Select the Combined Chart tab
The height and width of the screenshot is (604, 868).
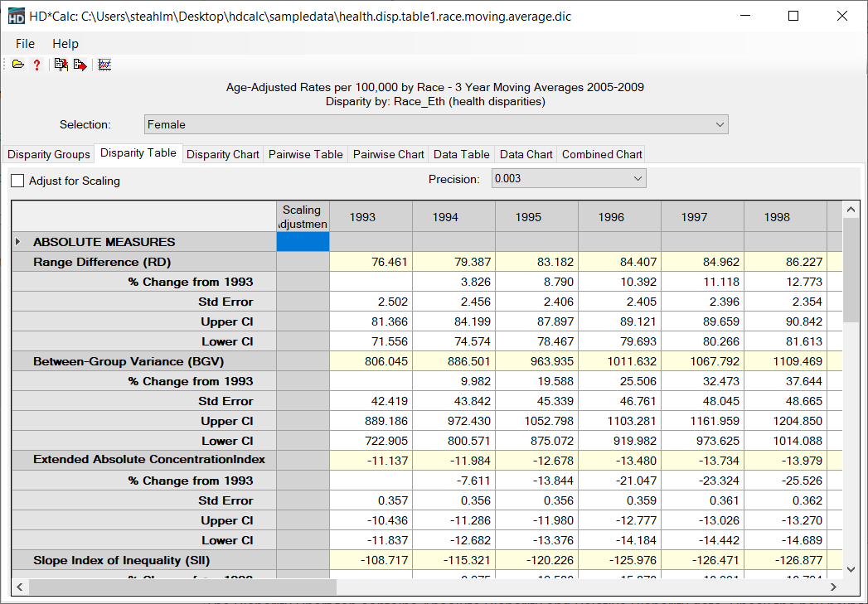coord(601,154)
